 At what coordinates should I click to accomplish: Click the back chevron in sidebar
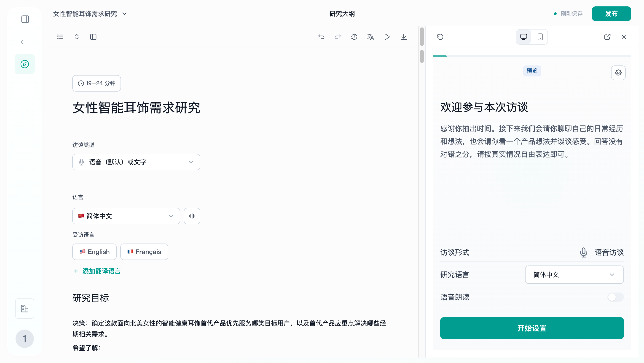pyautogui.click(x=22, y=42)
